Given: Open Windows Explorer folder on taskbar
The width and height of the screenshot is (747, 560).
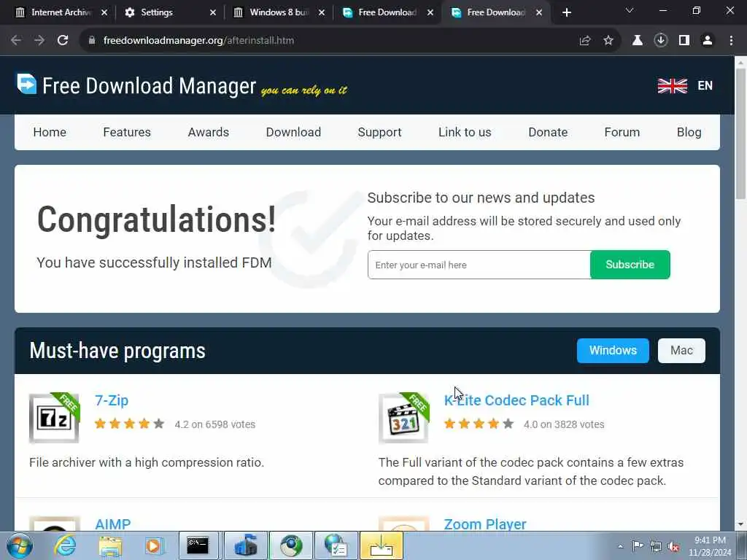Looking at the screenshot, I should 111,545.
